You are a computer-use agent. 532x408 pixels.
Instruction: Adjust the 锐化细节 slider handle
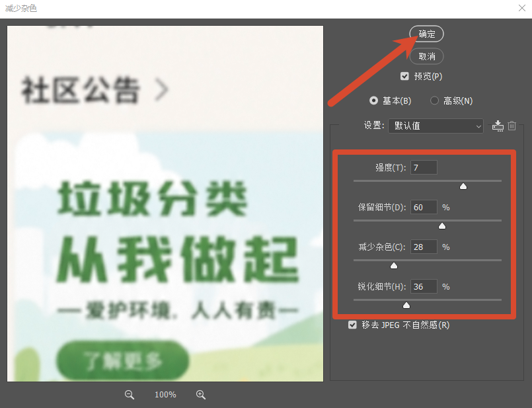[406, 306]
